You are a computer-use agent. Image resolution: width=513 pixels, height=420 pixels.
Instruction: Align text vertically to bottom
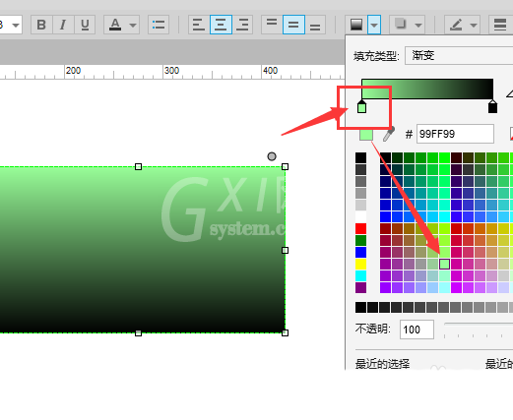pos(315,25)
